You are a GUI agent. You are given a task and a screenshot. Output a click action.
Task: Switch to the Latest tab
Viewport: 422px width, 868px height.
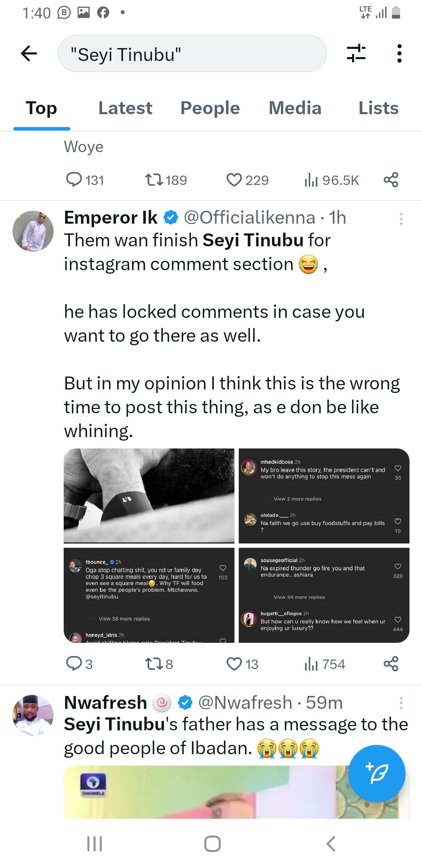125,108
